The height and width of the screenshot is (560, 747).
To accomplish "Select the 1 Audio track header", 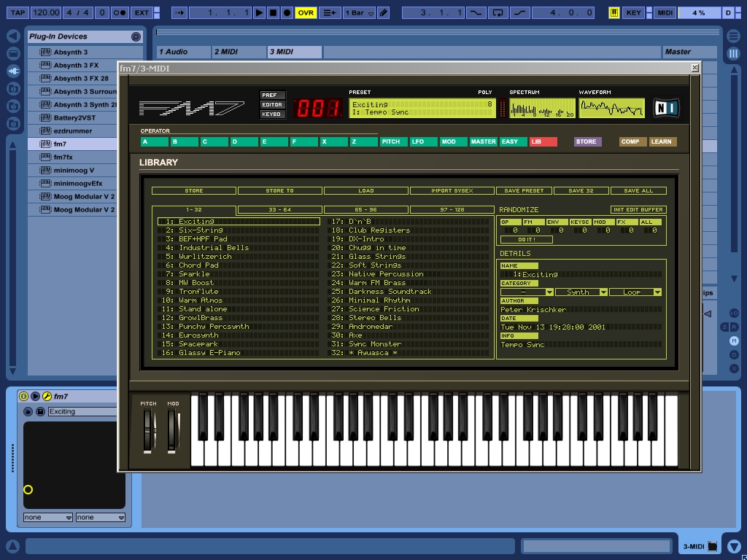I will 184,52.
